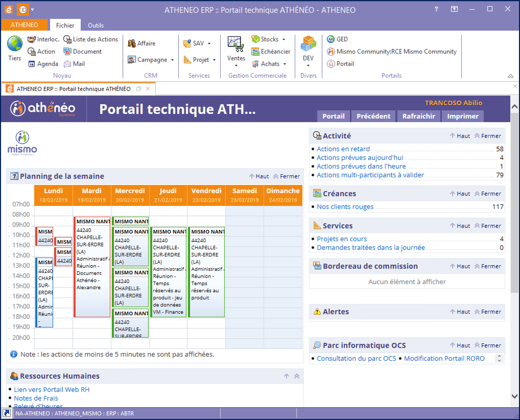Refresh with the Rafraichir tab
The height and width of the screenshot is (420, 520).
click(419, 116)
